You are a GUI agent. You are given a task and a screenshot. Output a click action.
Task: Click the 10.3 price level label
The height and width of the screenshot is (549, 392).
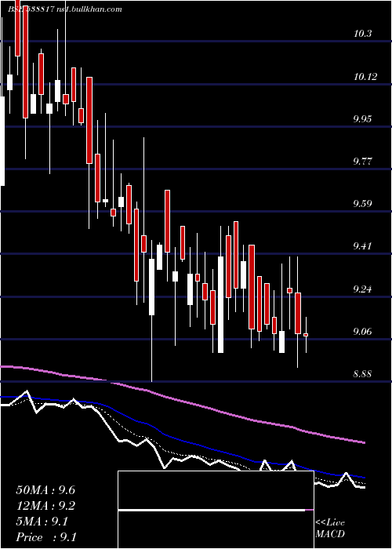click(x=362, y=34)
